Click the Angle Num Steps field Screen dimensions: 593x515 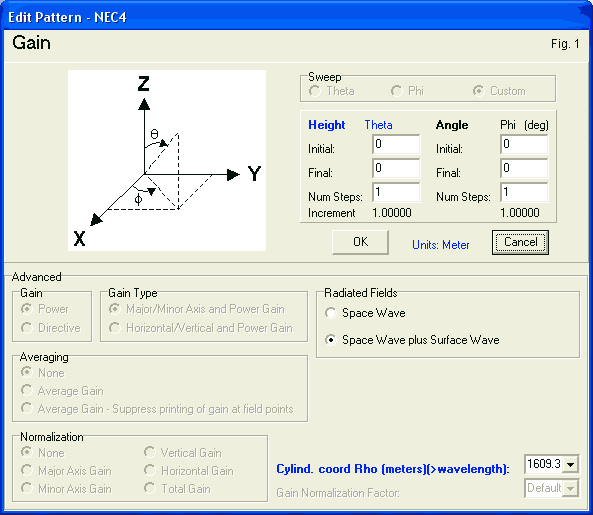pyautogui.click(x=524, y=192)
